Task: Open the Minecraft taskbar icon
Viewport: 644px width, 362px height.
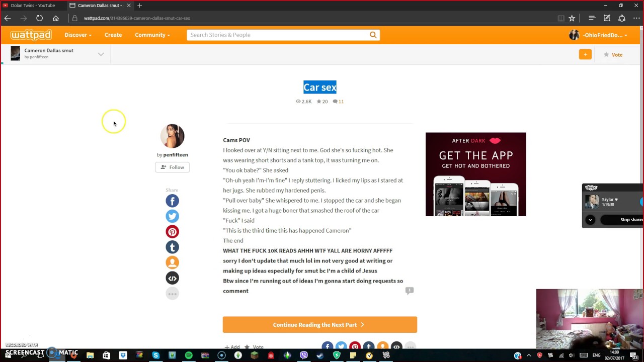Action: tap(255, 355)
